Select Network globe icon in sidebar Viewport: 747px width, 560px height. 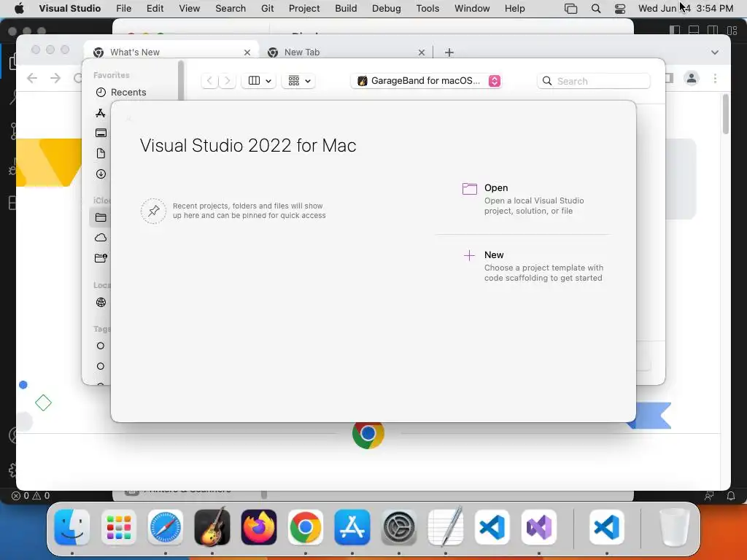click(101, 303)
